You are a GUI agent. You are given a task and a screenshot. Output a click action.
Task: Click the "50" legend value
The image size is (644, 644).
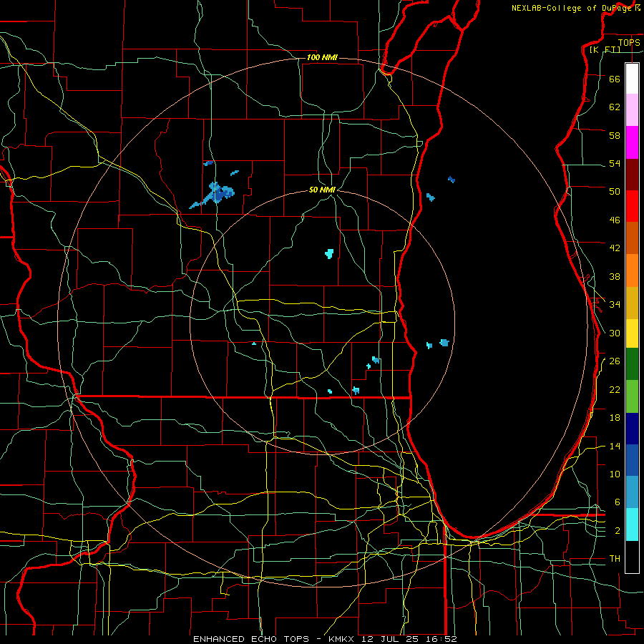point(615,192)
